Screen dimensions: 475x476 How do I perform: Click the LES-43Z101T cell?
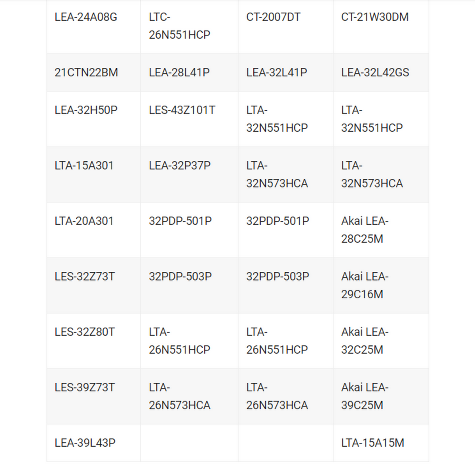tap(182, 110)
